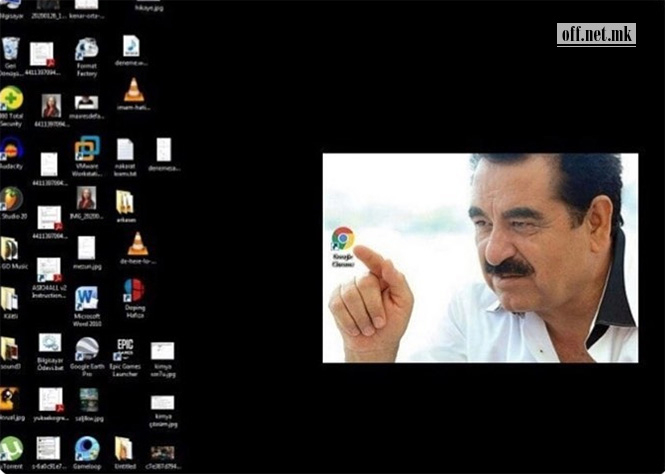Open the Recycle Bin (Geri Dönüşüm) icon
Screen dimensions: 665x474
[x=10, y=49]
